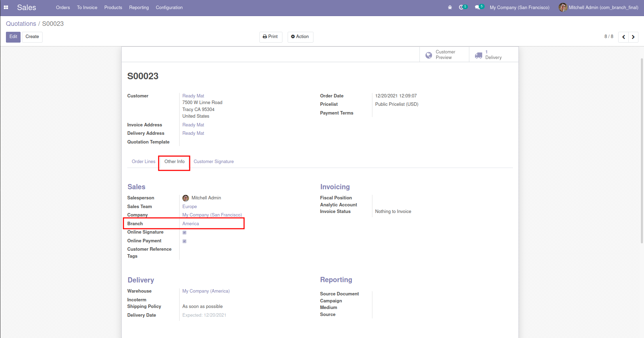The height and width of the screenshot is (338, 644).
Task: Open the America branch link
Action: coord(191,224)
